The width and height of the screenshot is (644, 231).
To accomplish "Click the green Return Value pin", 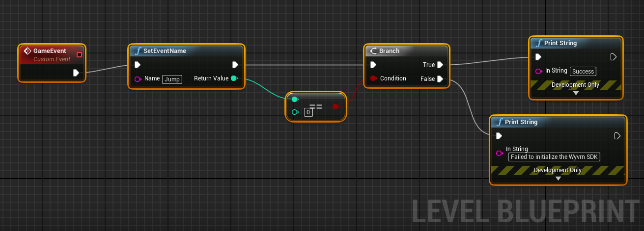I will click(x=234, y=78).
